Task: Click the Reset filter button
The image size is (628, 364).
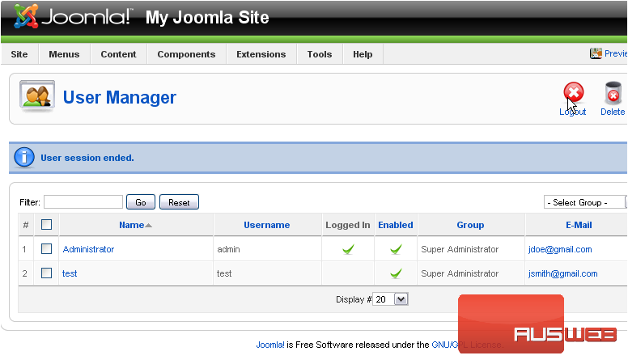Action: tap(179, 202)
